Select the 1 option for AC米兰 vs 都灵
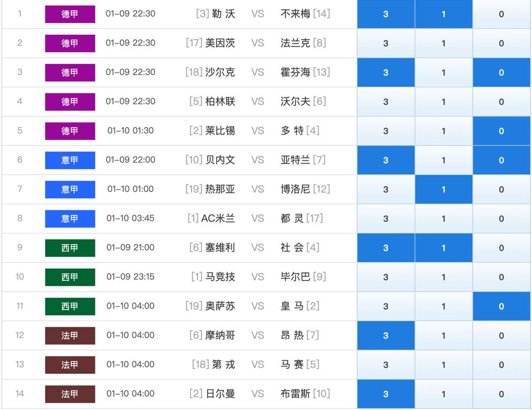Image resolution: width=532 pixels, height=410 pixels. (443, 219)
